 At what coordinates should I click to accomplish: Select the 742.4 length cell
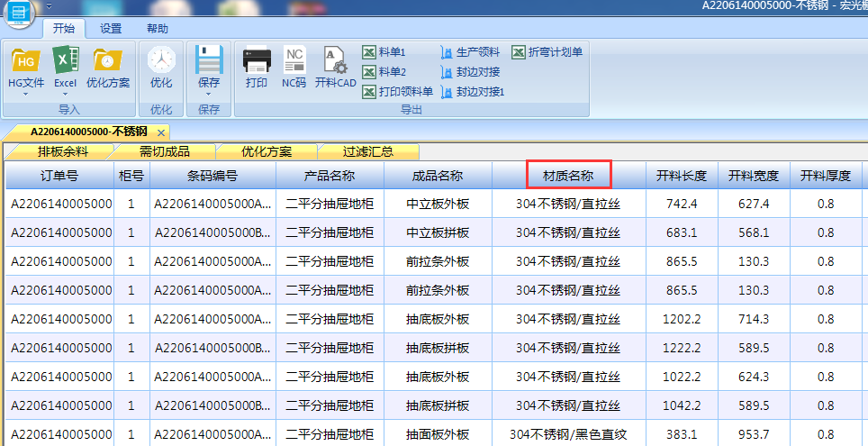coord(682,204)
